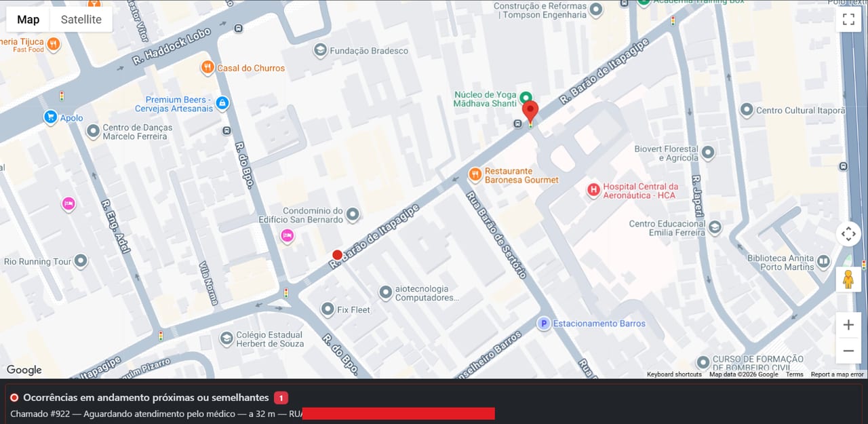868x424 pixels.
Task: Toggle fullscreen map view
Action: tap(848, 19)
